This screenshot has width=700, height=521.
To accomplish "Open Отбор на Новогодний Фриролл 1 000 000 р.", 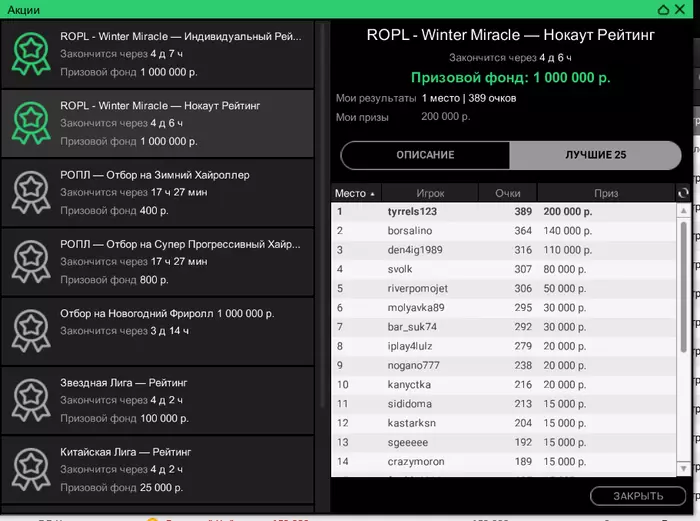I will [158, 331].
